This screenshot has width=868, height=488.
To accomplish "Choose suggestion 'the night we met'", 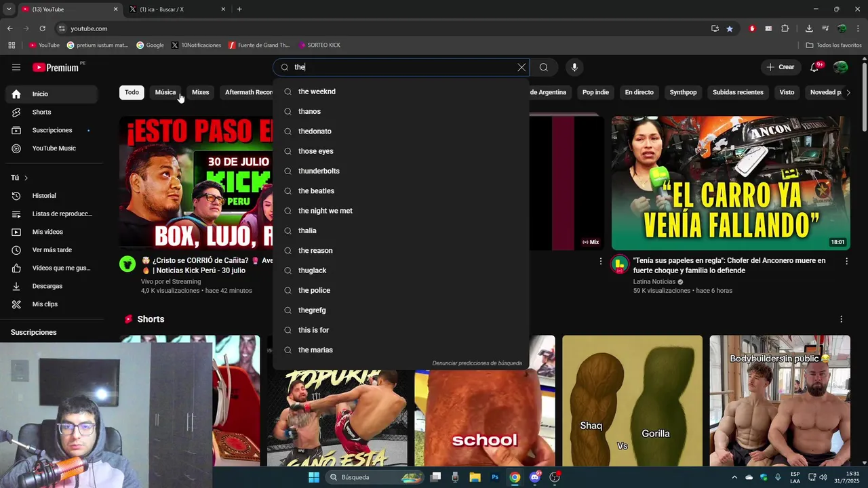I will tap(401, 211).
